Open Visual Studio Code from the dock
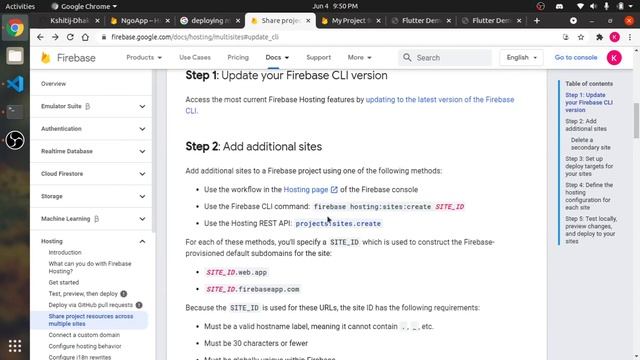640x360 pixels. click(x=15, y=84)
